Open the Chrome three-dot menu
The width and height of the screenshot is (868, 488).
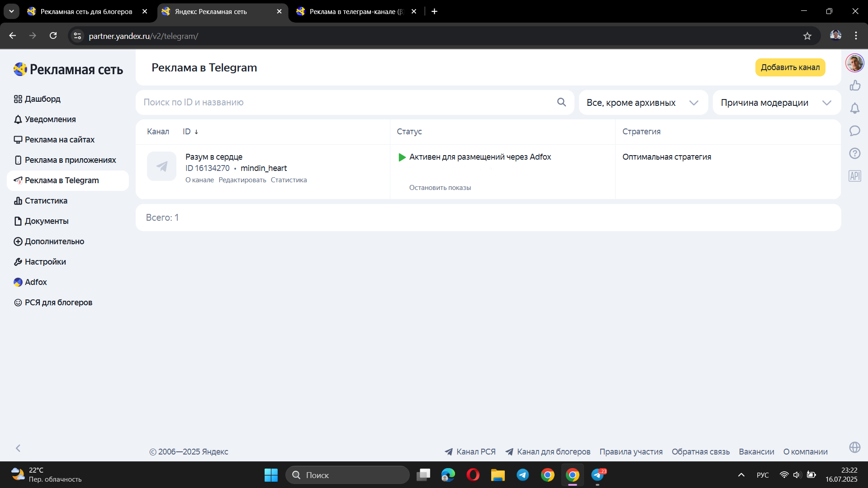pos(856,36)
